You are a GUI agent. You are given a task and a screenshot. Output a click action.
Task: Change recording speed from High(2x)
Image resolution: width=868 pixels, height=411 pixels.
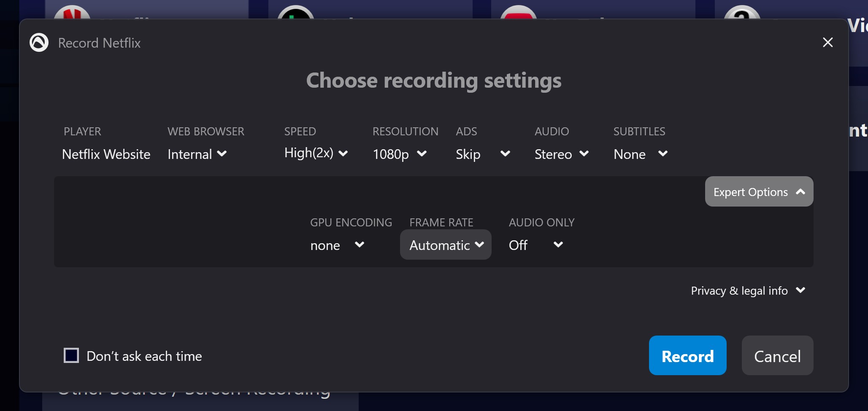coord(316,153)
